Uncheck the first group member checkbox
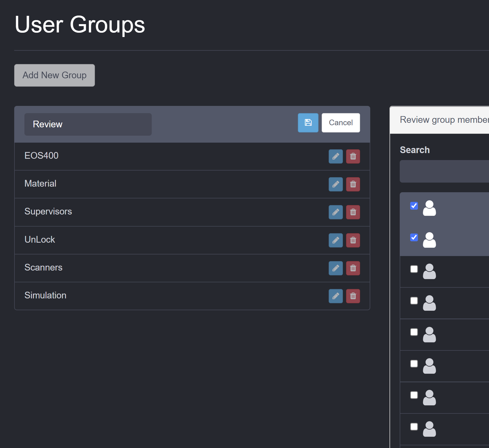 (x=414, y=206)
